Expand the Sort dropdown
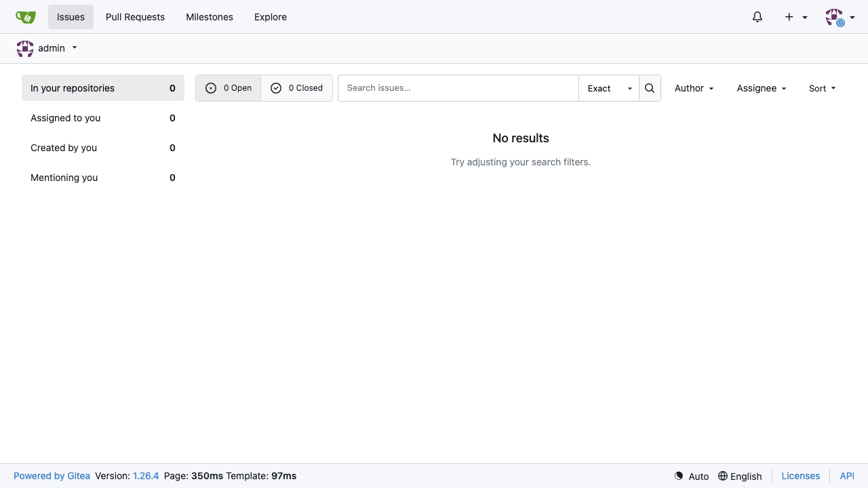This screenshot has height=488, width=868. [823, 88]
